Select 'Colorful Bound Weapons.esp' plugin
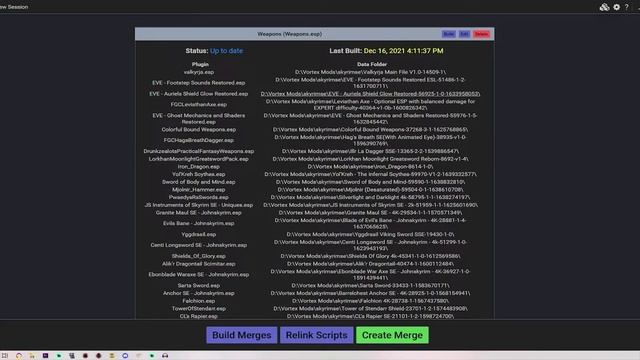640x360 pixels. click(199, 129)
